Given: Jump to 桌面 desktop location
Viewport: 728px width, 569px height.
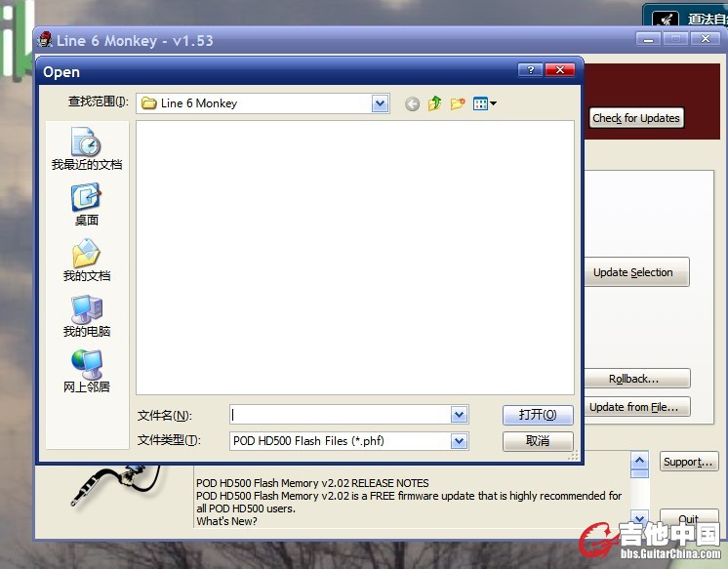Looking at the screenshot, I should [x=87, y=204].
